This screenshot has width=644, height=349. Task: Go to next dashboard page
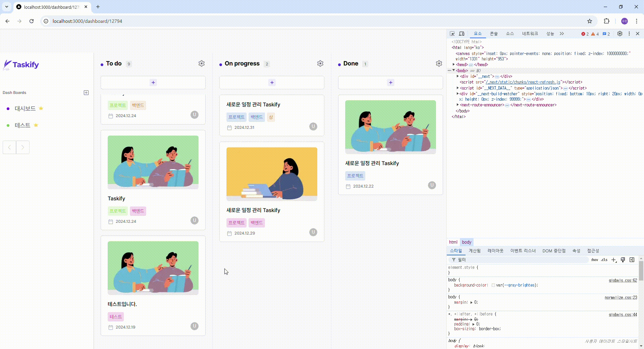[23, 147]
